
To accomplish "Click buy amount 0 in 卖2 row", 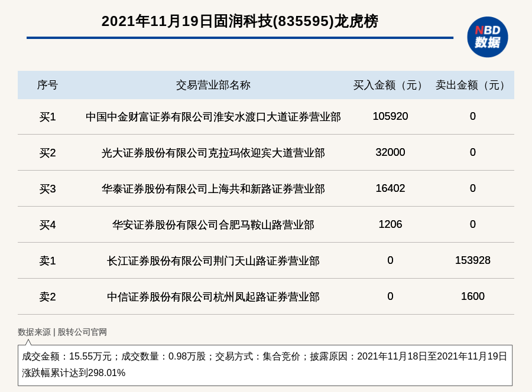I will point(390,296).
